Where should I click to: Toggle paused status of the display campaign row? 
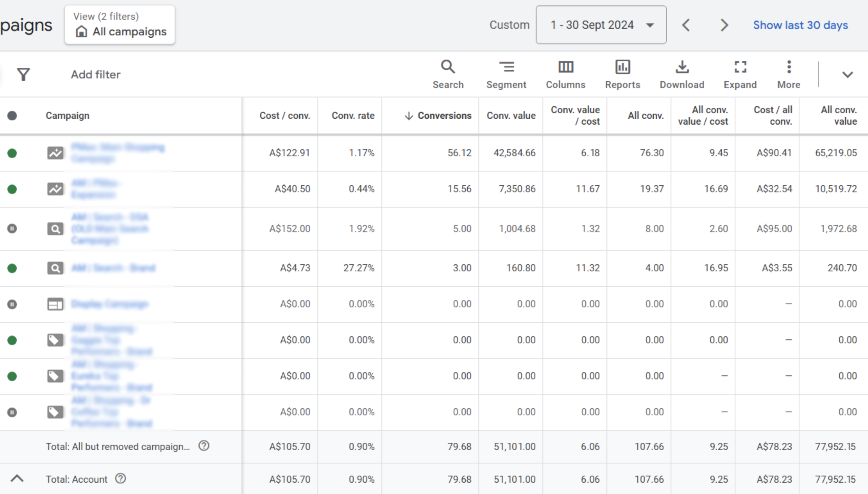point(12,304)
